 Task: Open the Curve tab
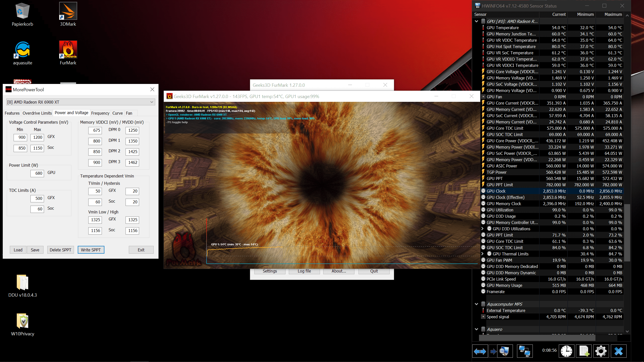tap(117, 113)
